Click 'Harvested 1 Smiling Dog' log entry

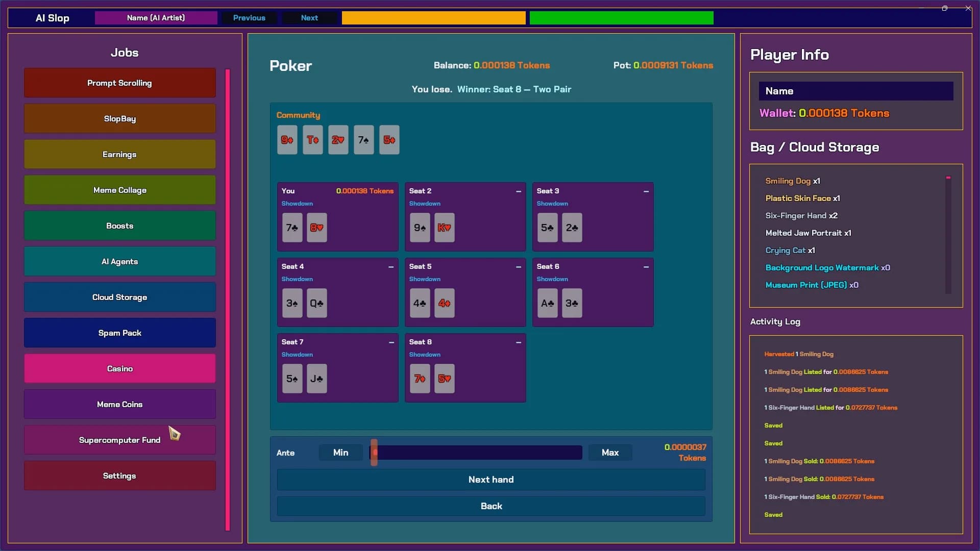[799, 354]
